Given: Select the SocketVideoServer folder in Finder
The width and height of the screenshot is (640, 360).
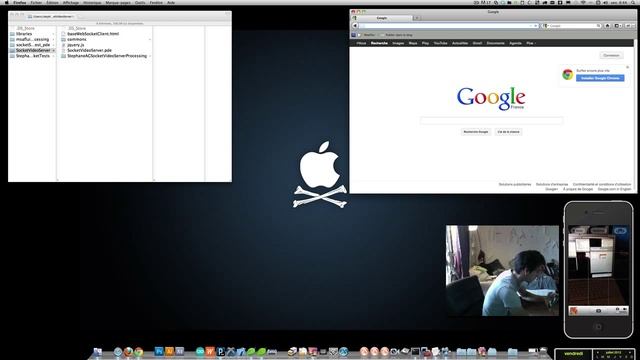Looking at the screenshot, I should [32, 50].
